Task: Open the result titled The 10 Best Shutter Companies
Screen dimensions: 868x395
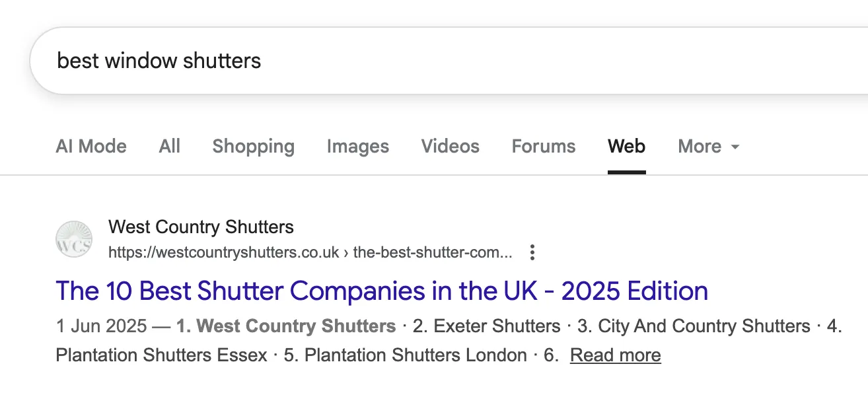Action: tap(382, 291)
